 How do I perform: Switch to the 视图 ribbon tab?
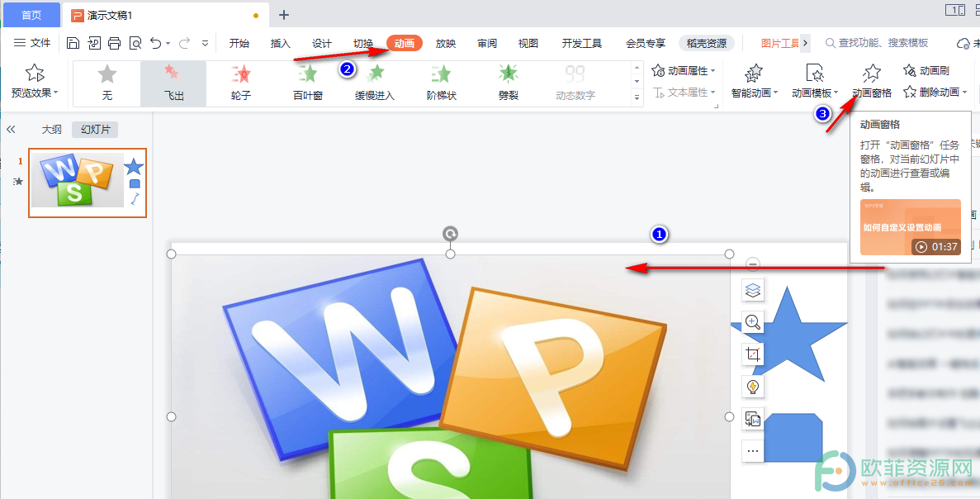528,43
